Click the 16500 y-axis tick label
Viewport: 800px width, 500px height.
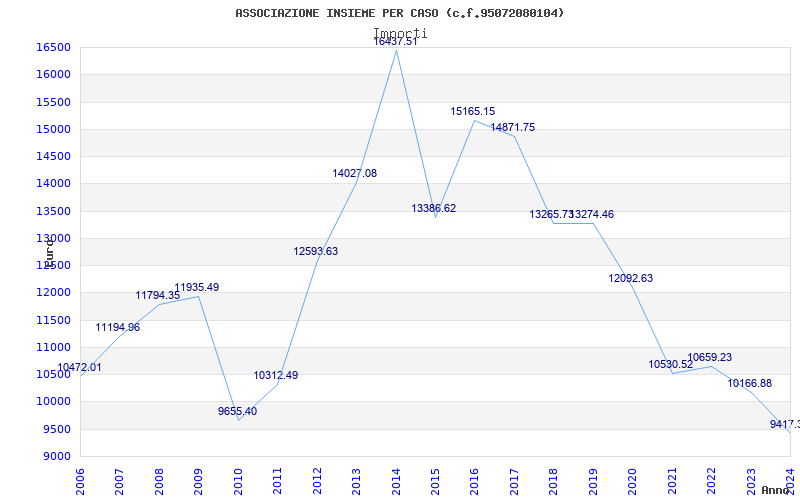click(x=53, y=47)
